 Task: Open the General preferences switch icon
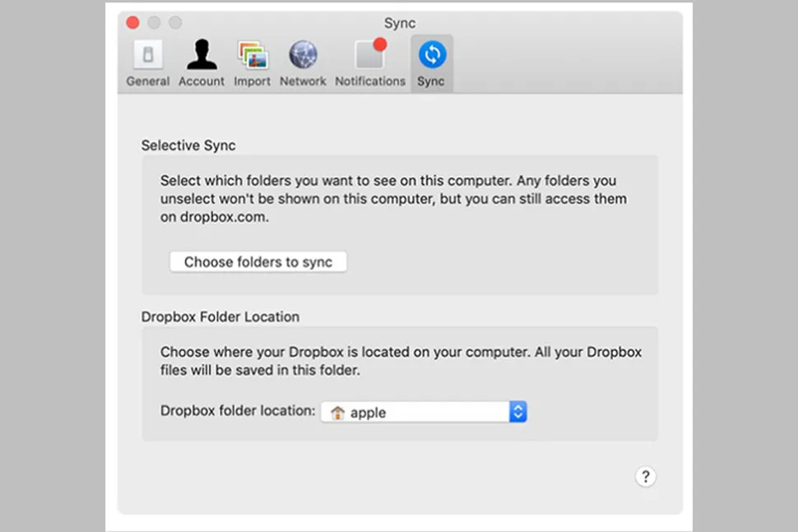pos(148,55)
